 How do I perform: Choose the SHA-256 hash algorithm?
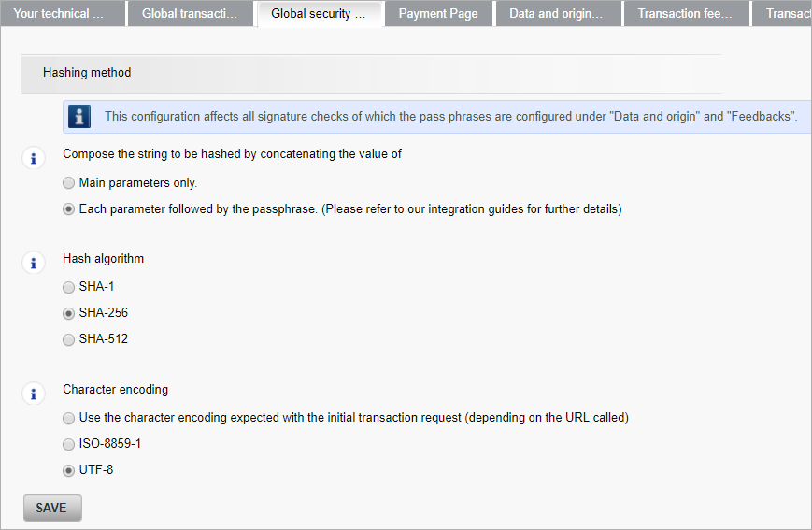[68, 313]
